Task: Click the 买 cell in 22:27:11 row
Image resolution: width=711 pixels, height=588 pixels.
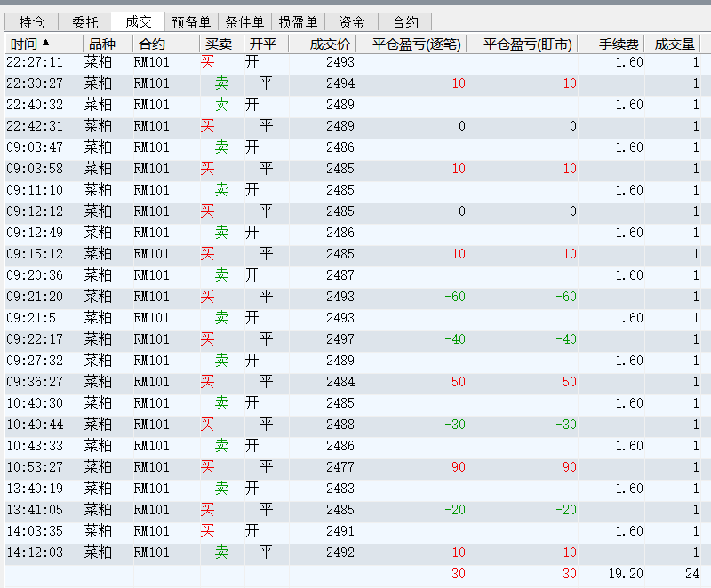Action: pyautogui.click(x=207, y=62)
